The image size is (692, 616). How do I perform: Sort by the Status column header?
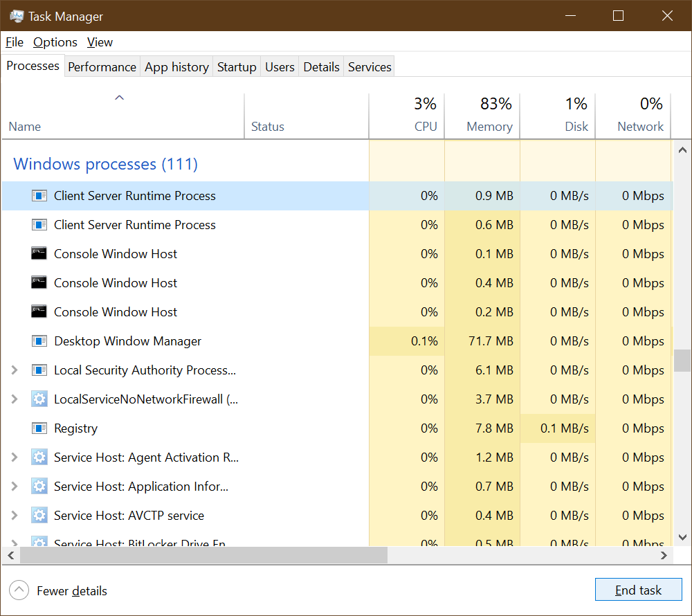[307, 116]
